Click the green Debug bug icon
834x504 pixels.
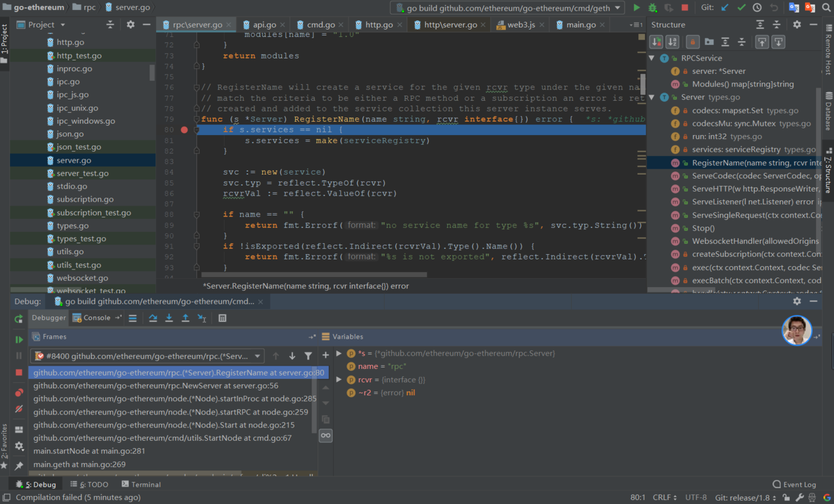coord(652,7)
